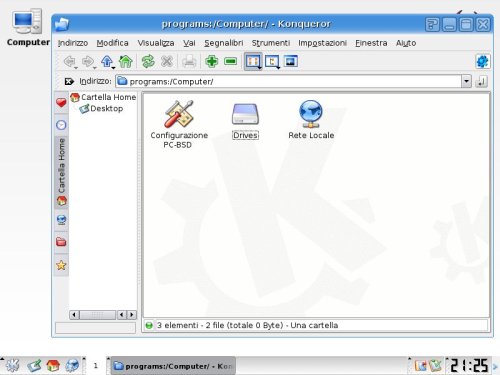Clear the address bar with the X button
The image size is (500, 375).
point(69,81)
